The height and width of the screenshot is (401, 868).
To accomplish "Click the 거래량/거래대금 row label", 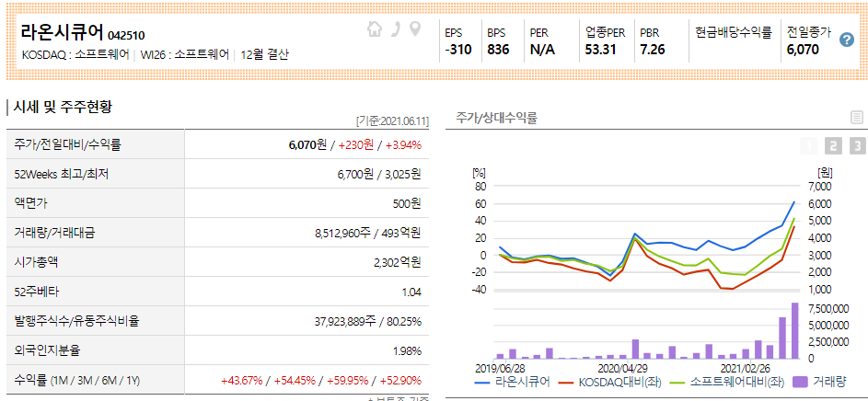I will coord(55,233).
